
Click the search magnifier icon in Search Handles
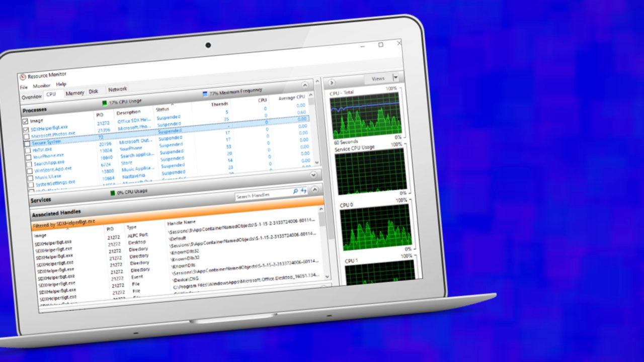click(x=295, y=192)
